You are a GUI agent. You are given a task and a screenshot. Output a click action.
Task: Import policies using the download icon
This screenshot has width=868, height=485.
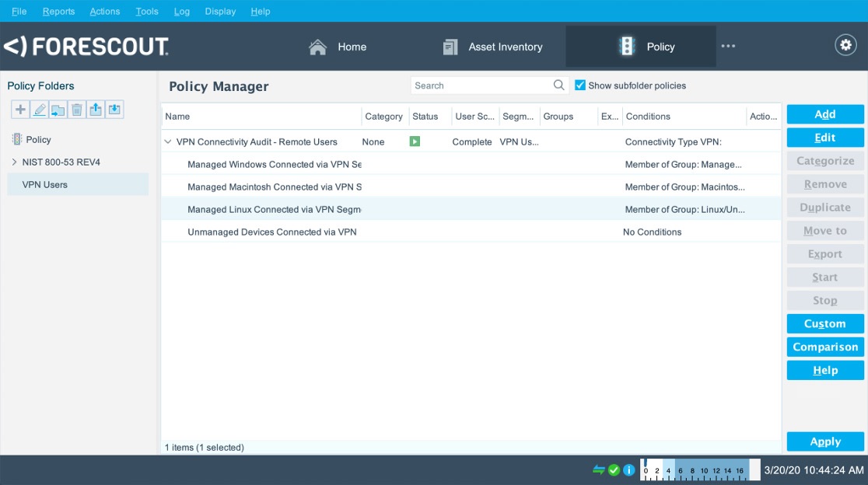pos(114,109)
